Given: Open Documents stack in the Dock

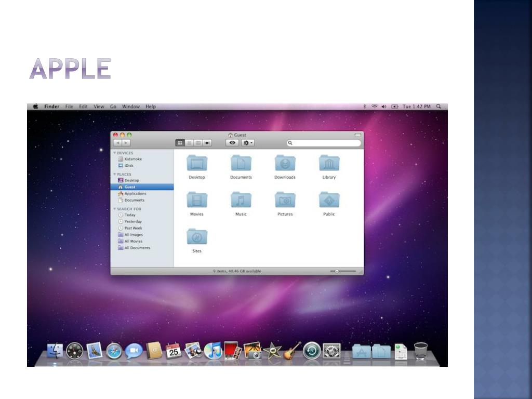Looking at the screenshot, I should [381, 352].
